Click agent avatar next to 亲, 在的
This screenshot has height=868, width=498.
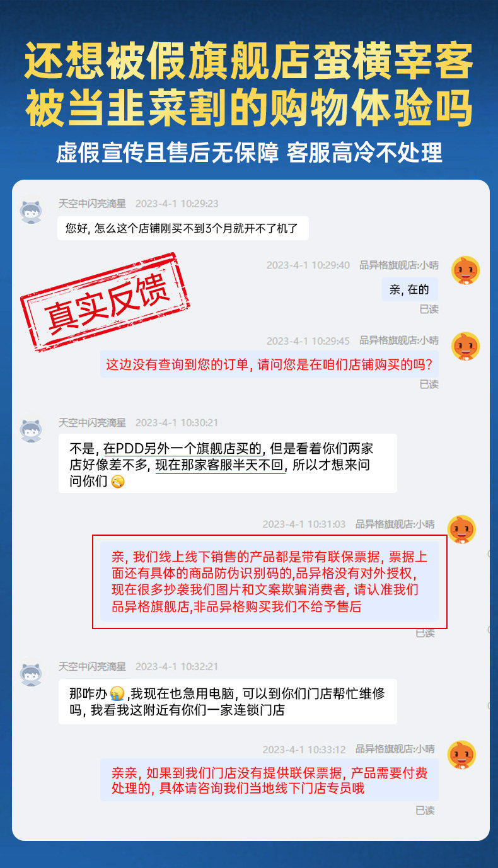tap(466, 270)
